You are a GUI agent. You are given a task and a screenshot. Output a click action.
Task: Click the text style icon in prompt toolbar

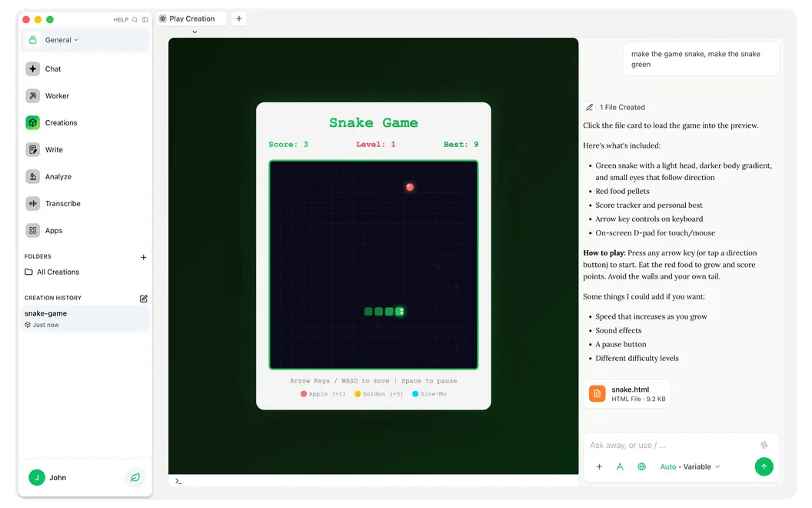pos(620,466)
